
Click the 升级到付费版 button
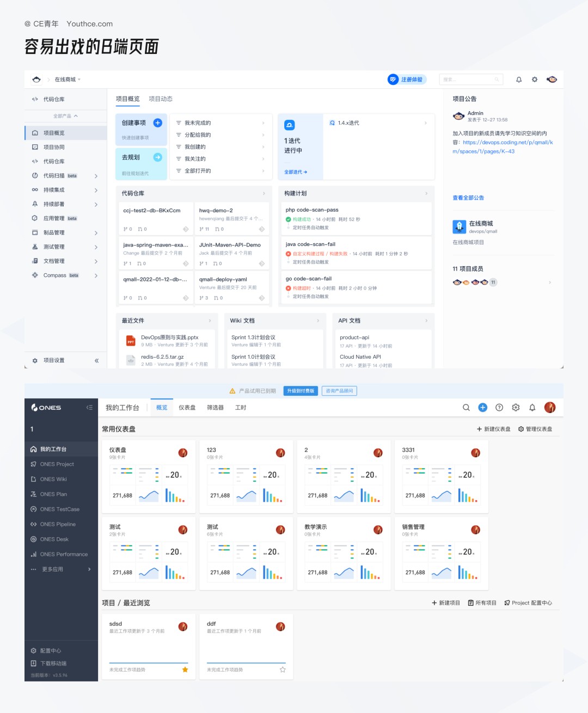click(x=301, y=391)
